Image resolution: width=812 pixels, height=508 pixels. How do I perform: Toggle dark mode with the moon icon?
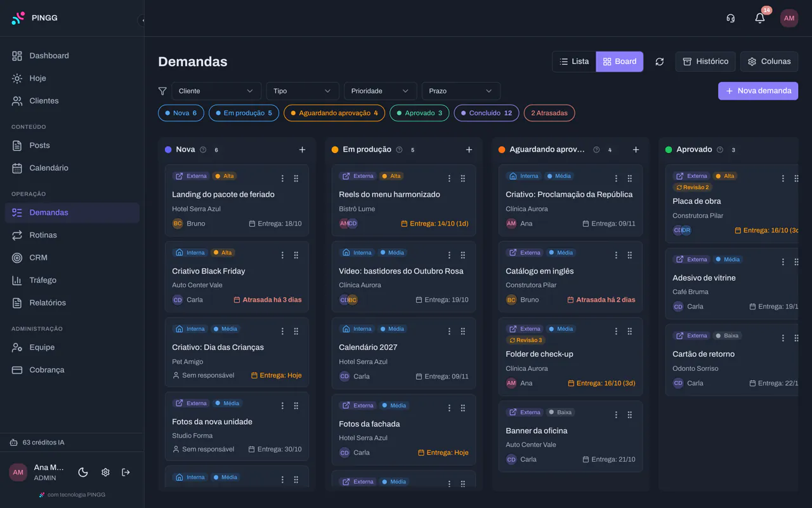coord(83,472)
